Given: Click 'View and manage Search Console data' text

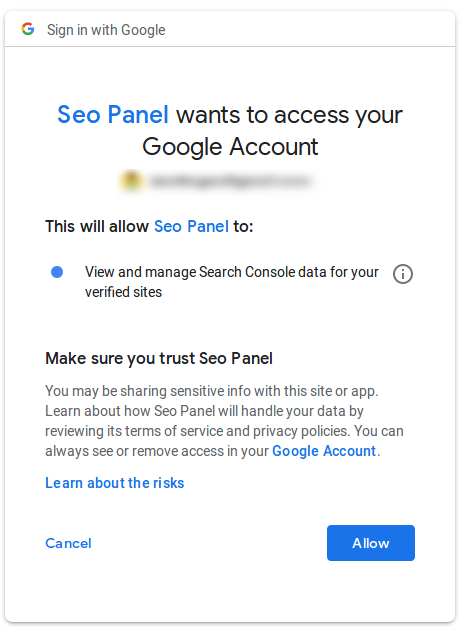Looking at the screenshot, I should [232, 272].
